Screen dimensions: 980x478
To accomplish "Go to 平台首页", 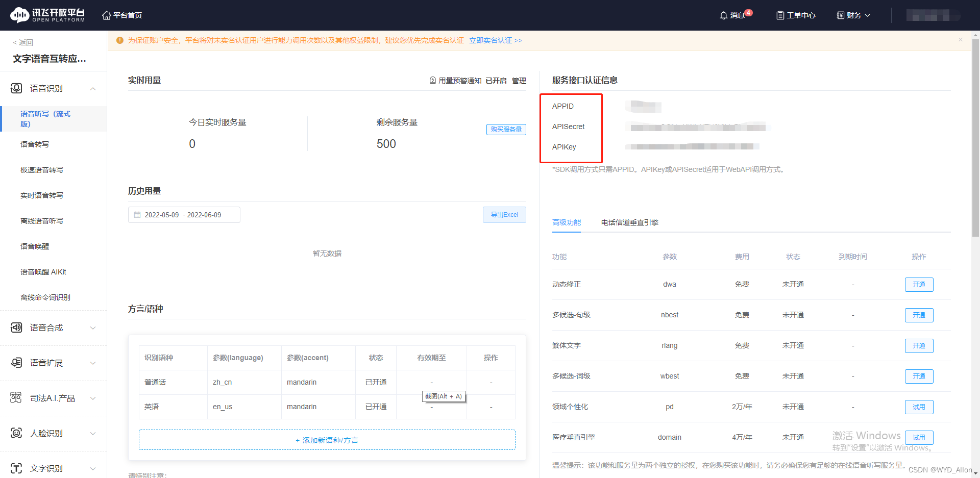I will pos(128,15).
